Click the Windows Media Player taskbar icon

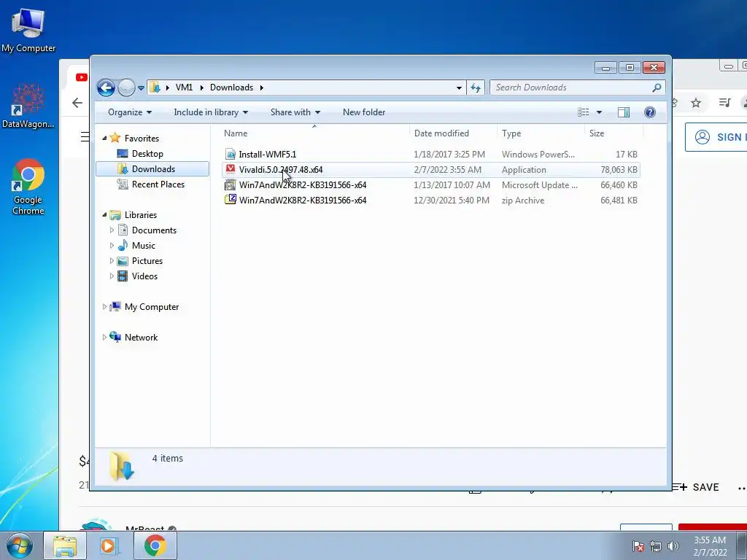tap(109, 545)
